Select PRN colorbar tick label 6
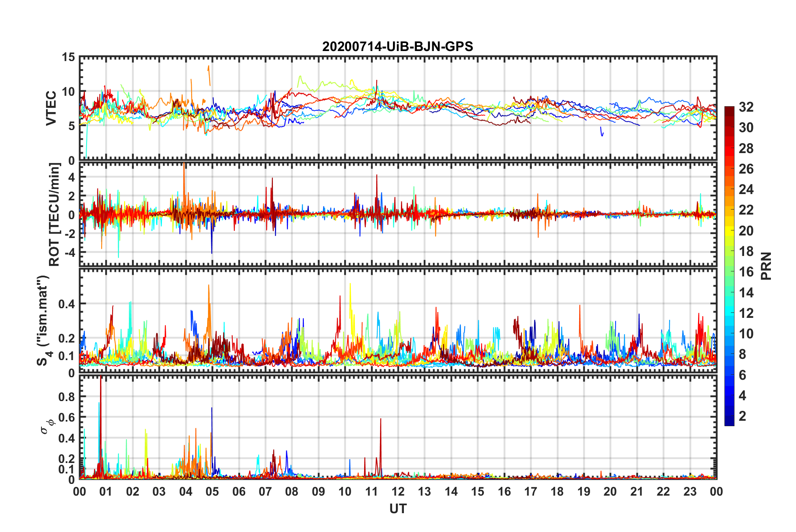 (x=742, y=375)
